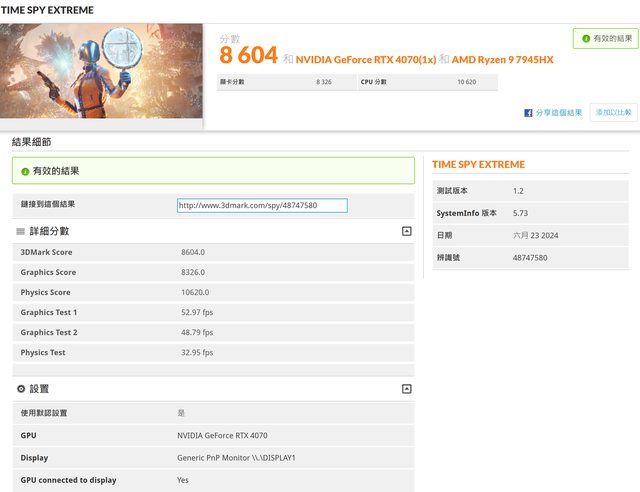This screenshot has width=640, height=492.
Task: Click the Facebook share icon
Action: click(x=528, y=113)
